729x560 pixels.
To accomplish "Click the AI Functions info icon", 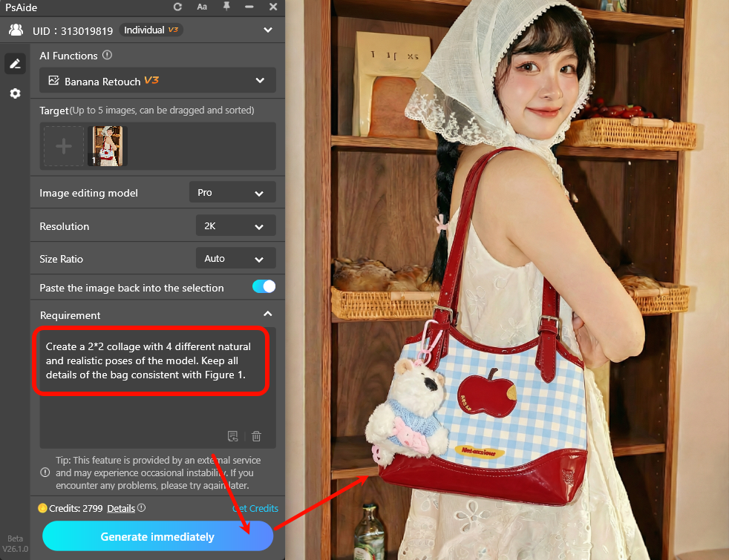I will point(107,55).
